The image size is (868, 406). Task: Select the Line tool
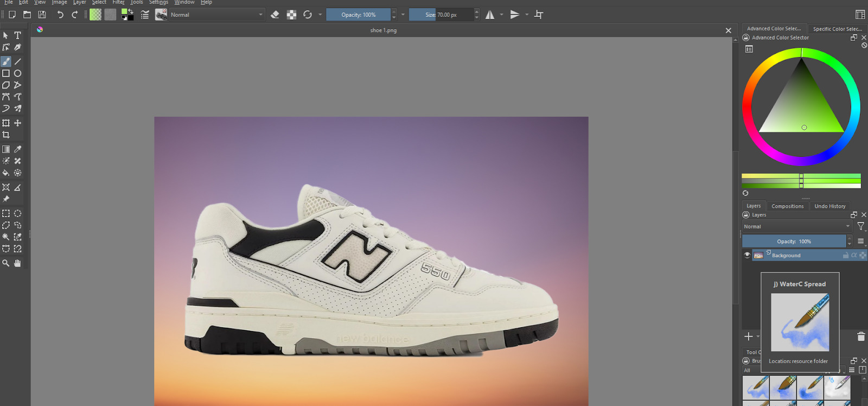coord(18,61)
